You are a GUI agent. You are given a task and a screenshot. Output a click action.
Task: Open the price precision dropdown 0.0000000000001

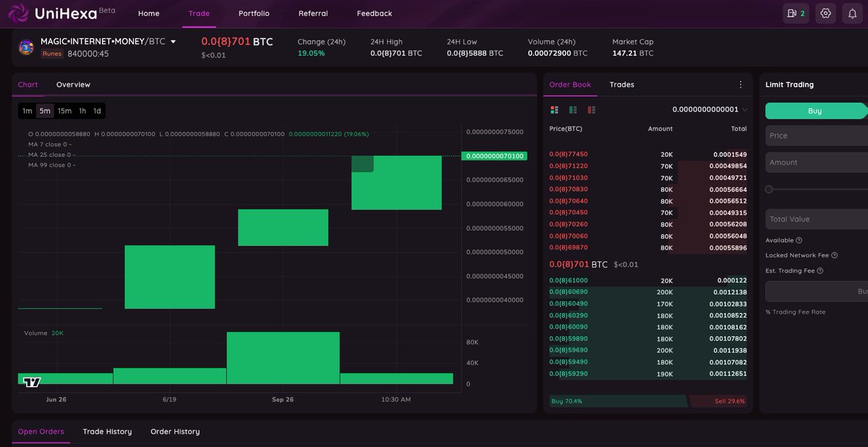click(710, 110)
